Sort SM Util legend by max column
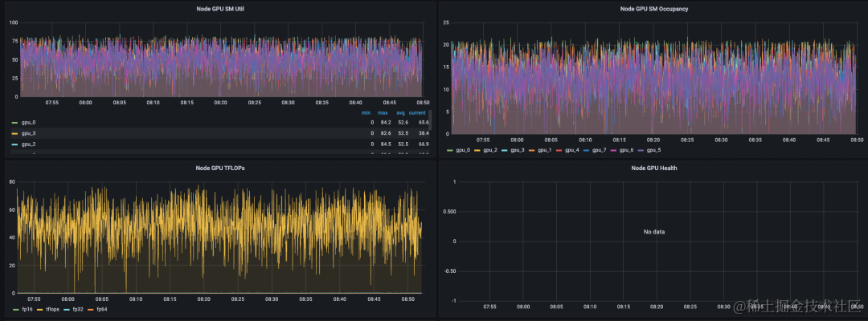This screenshot has height=321, width=868. (383, 112)
